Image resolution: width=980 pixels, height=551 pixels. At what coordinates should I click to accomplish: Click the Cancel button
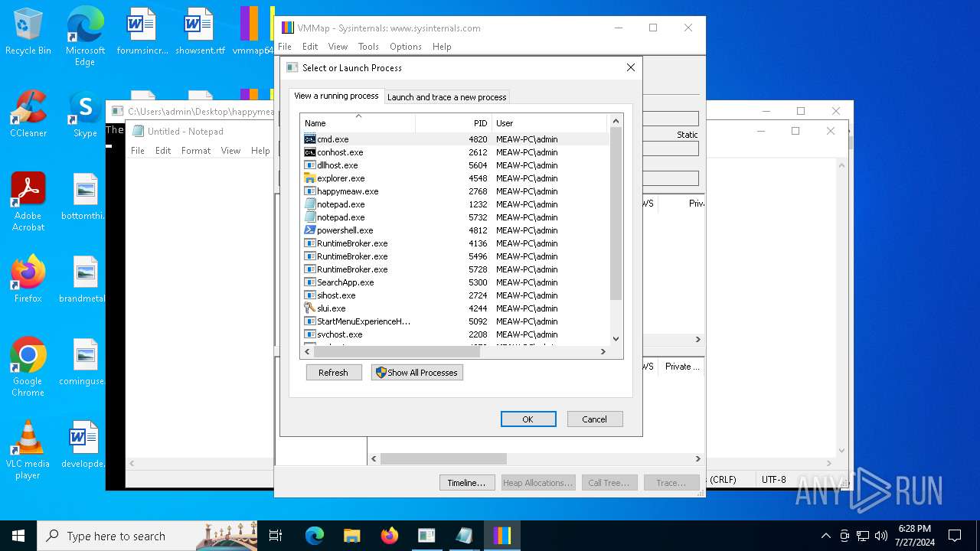coord(595,419)
